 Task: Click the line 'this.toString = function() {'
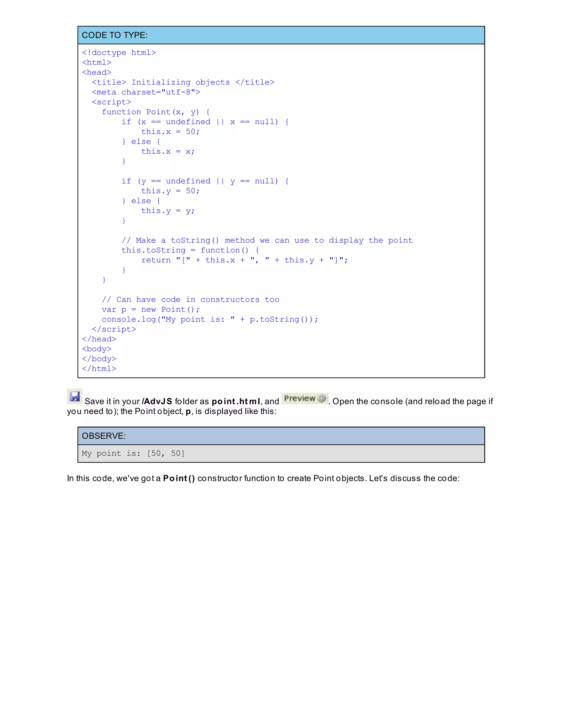(190, 250)
